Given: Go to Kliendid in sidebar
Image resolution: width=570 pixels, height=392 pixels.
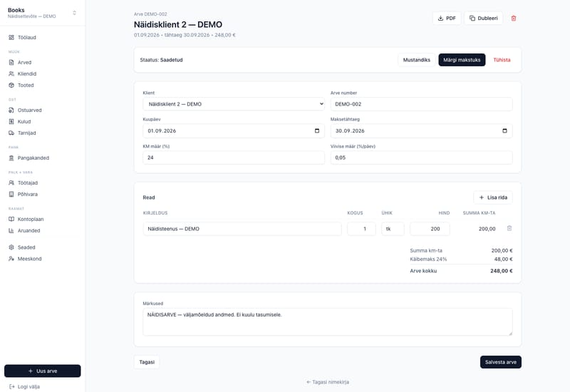Looking at the screenshot, I should point(43,74).
